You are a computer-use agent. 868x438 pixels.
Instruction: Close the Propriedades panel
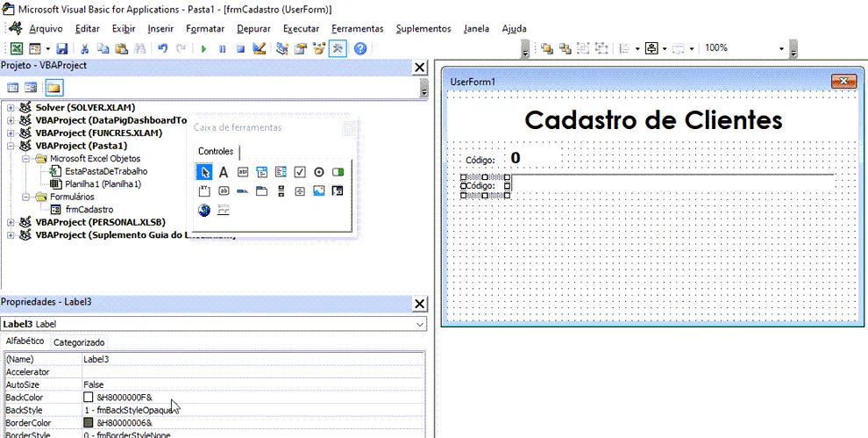420,304
